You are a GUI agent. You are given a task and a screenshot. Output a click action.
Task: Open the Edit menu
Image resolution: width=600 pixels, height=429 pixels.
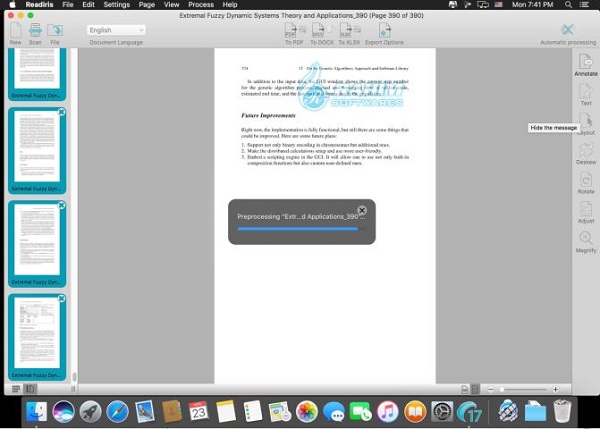(x=88, y=5)
